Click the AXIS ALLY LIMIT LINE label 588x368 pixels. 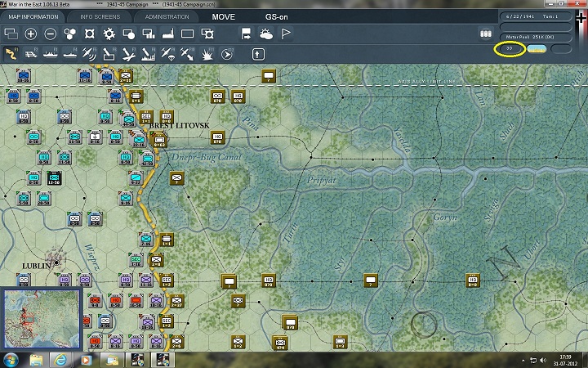tap(427, 81)
